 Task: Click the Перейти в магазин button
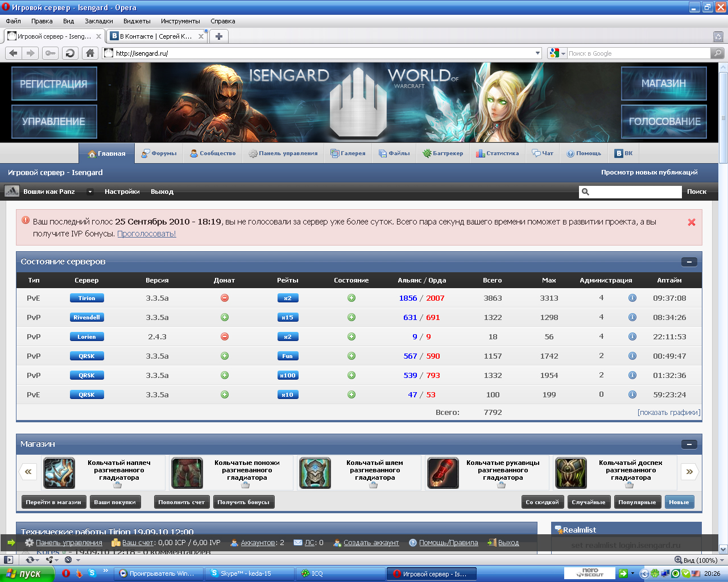54,502
